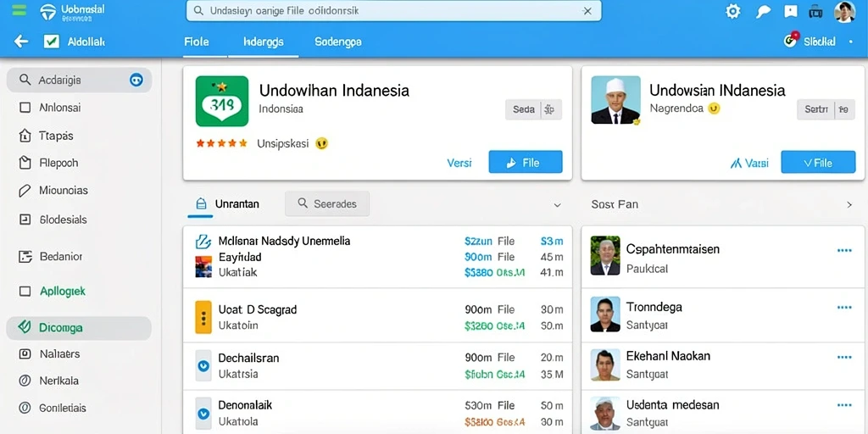Image resolution: width=868 pixels, height=434 pixels.
Task: Click the Acdarigia sidebar search
Action: click(79, 81)
